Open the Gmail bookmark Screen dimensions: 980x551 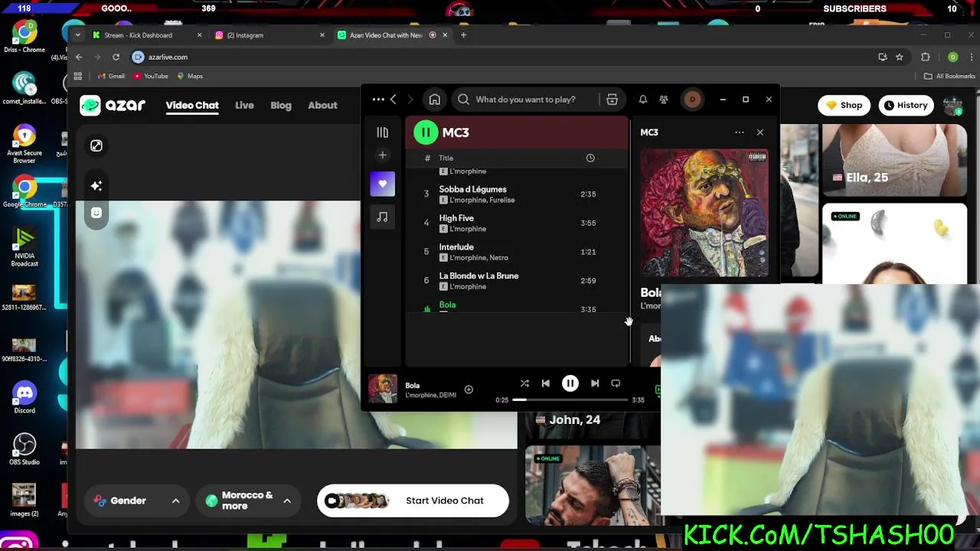111,76
